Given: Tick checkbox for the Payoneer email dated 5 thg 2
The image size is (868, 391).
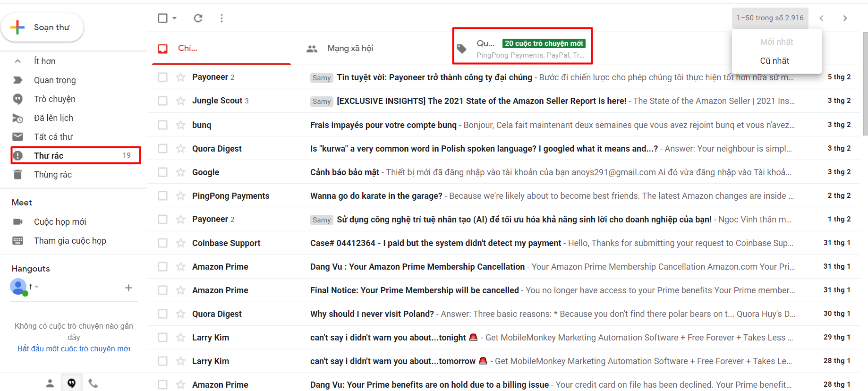Looking at the screenshot, I should (162, 77).
